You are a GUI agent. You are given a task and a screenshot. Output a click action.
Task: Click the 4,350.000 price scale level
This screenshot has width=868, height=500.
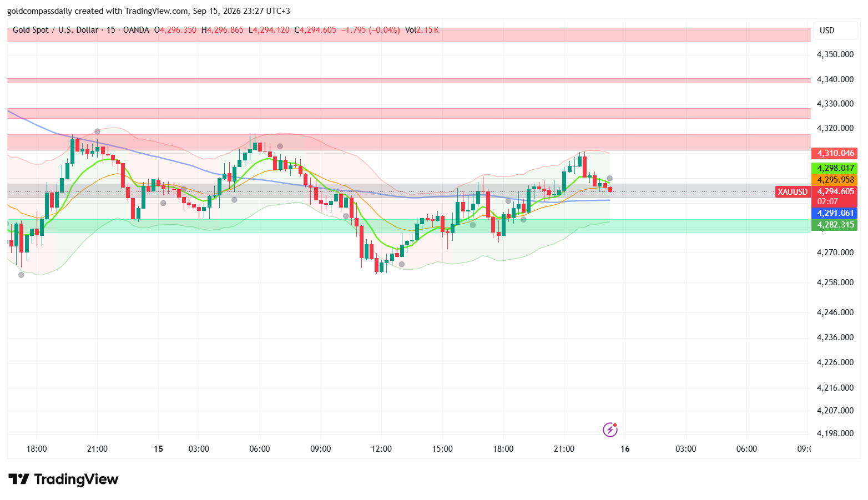coord(835,54)
